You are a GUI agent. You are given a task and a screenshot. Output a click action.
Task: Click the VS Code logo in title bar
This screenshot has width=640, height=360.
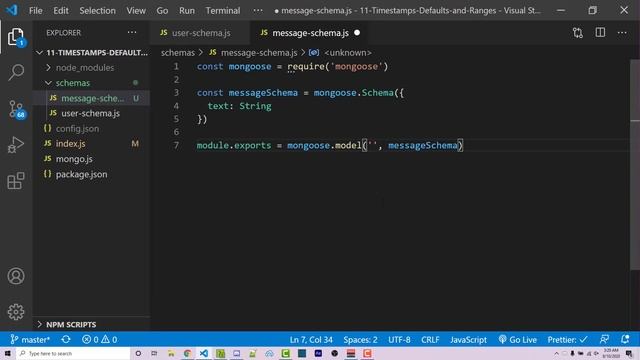[12, 10]
